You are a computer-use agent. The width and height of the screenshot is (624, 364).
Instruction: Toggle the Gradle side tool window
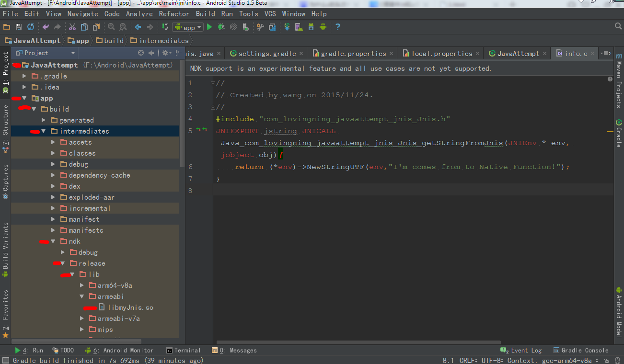coord(619,133)
